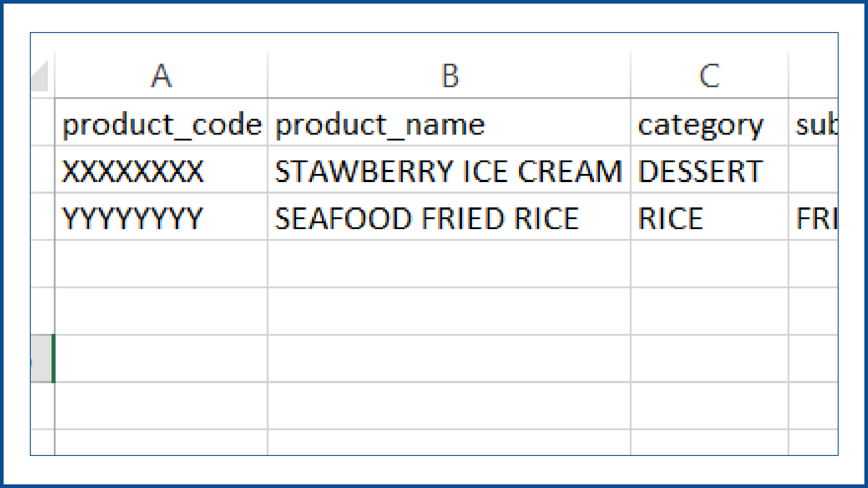This screenshot has width=868, height=488.
Task: Select the cell containing YYYYYYYY
Action: pyautogui.click(x=161, y=218)
